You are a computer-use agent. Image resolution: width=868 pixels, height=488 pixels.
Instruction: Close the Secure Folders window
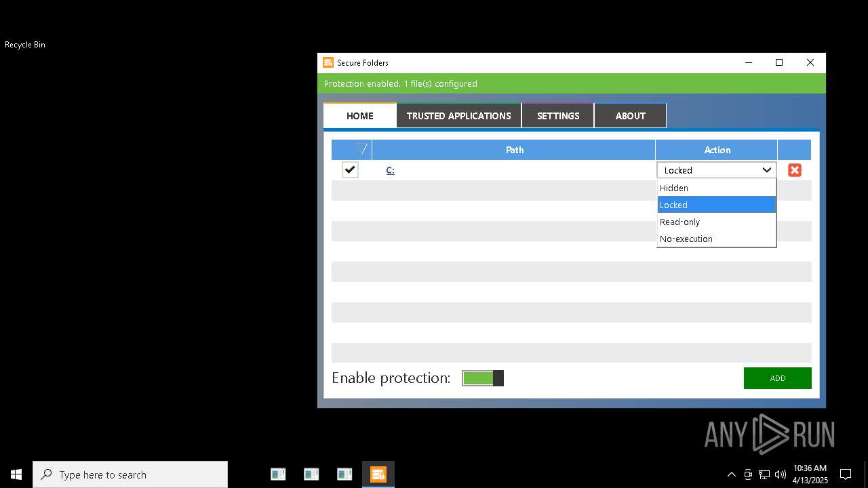click(x=810, y=62)
